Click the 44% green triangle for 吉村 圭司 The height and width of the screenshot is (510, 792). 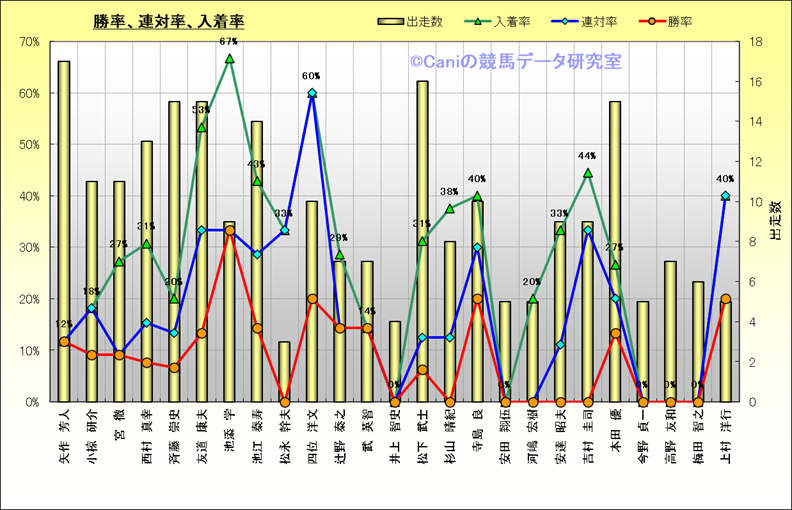point(587,173)
